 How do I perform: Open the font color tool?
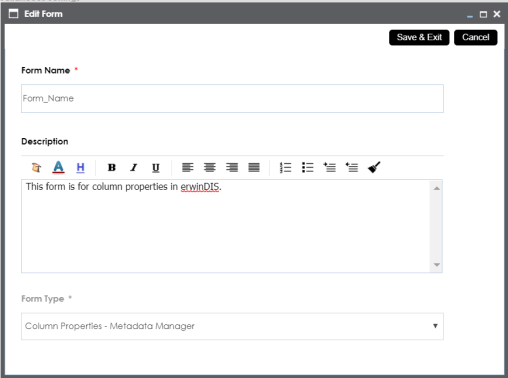click(58, 167)
